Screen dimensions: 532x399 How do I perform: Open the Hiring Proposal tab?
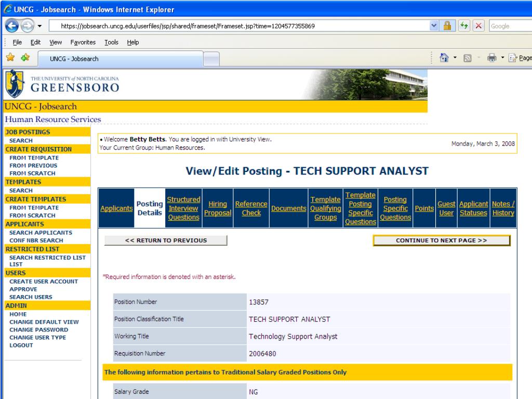(x=218, y=208)
